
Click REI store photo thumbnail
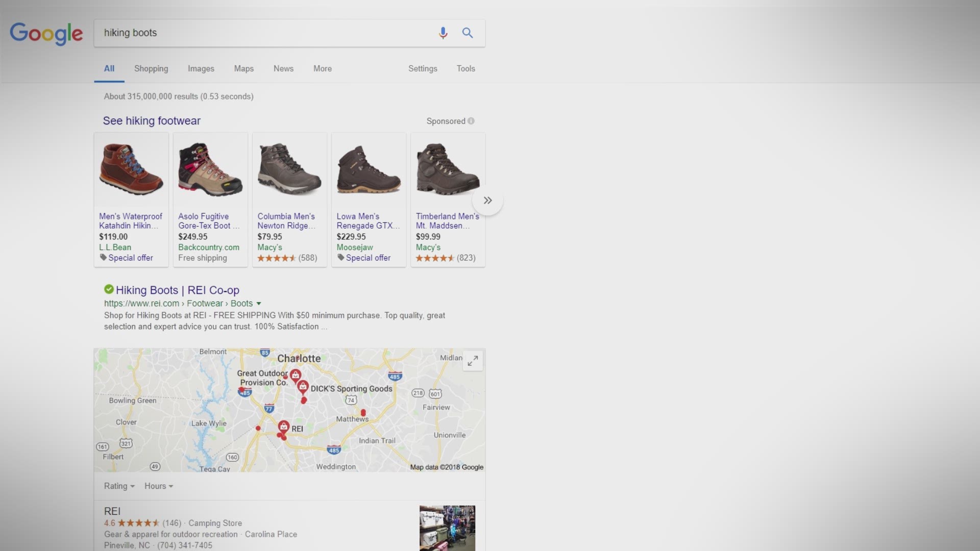[x=447, y=528]
